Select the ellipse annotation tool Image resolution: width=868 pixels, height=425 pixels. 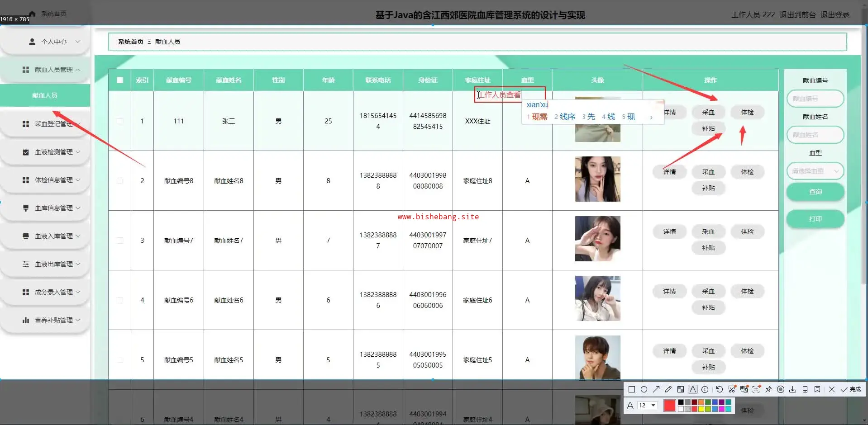[644, 389]
